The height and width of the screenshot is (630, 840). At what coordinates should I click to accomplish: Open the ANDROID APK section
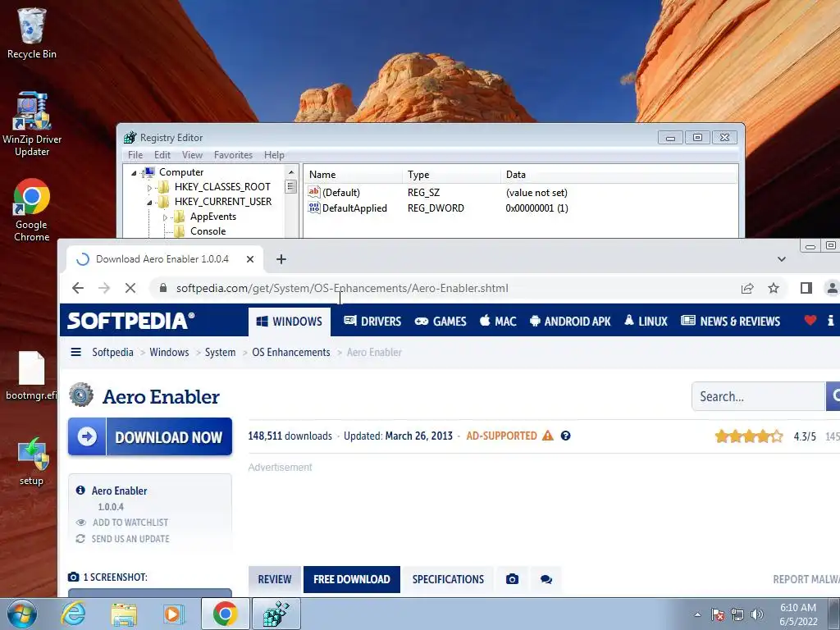click(x=570, y=322)
